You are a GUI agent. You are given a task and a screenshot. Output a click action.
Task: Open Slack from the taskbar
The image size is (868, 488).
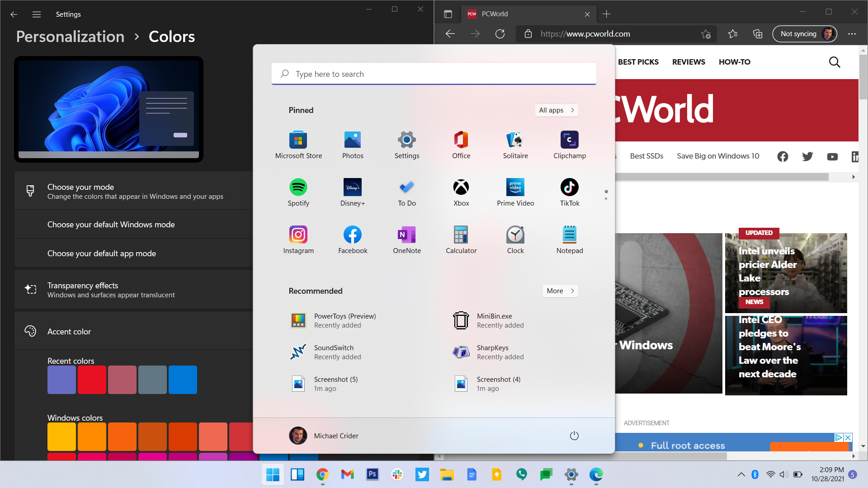397,475
